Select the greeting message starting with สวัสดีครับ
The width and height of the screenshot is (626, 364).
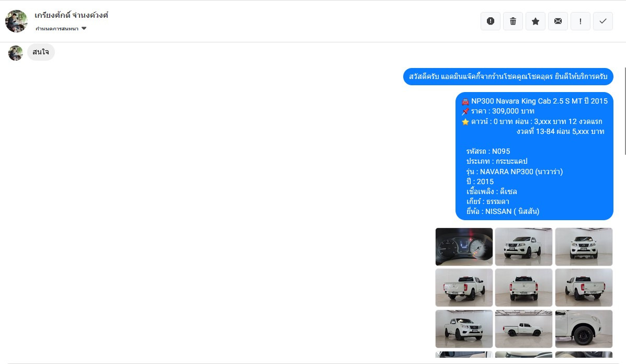[508, 77]
